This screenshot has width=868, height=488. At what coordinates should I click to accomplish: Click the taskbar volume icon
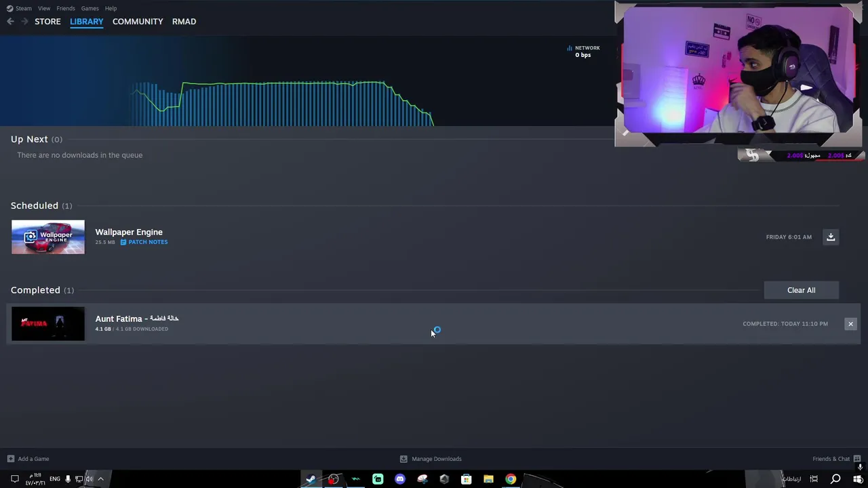[x=89, y=479]
